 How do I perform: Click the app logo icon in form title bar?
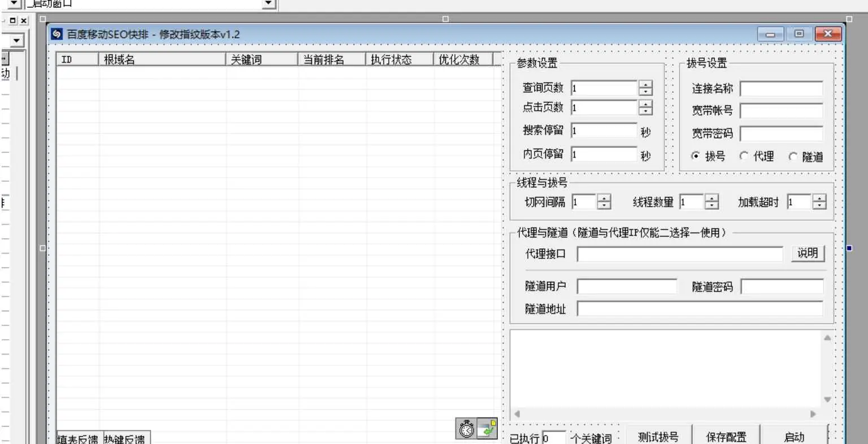[x=57, y=34]
